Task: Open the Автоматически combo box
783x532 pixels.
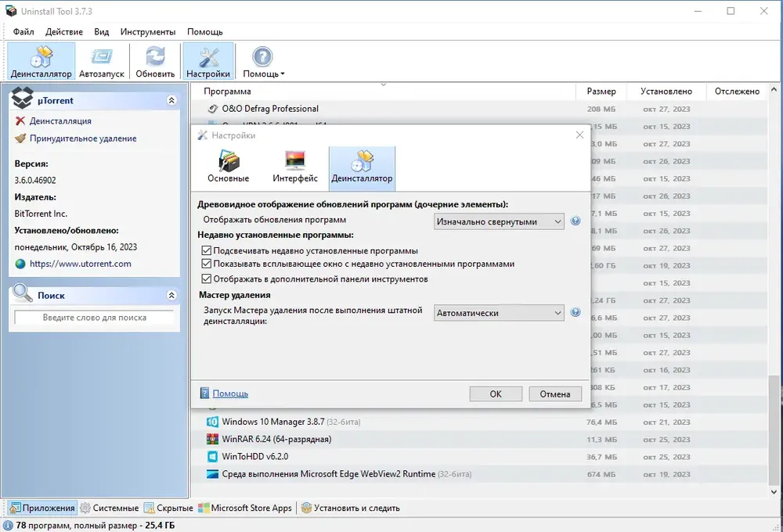Action: [499, 313]
